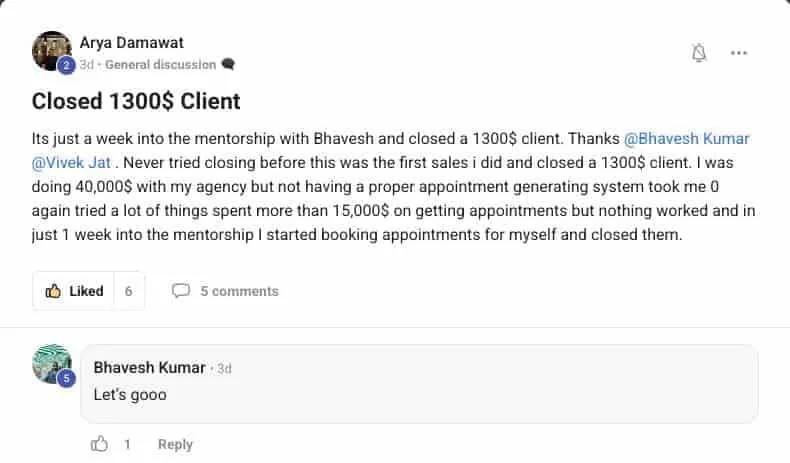
Task: Follow the @Bhavesh Kumar mention link
Action: [x=689, y=140]
